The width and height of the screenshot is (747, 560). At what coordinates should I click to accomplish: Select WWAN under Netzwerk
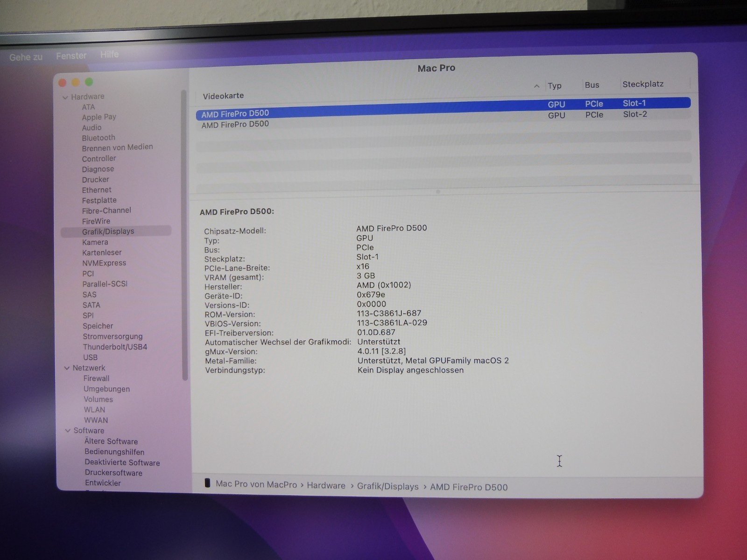coord(96,420)
